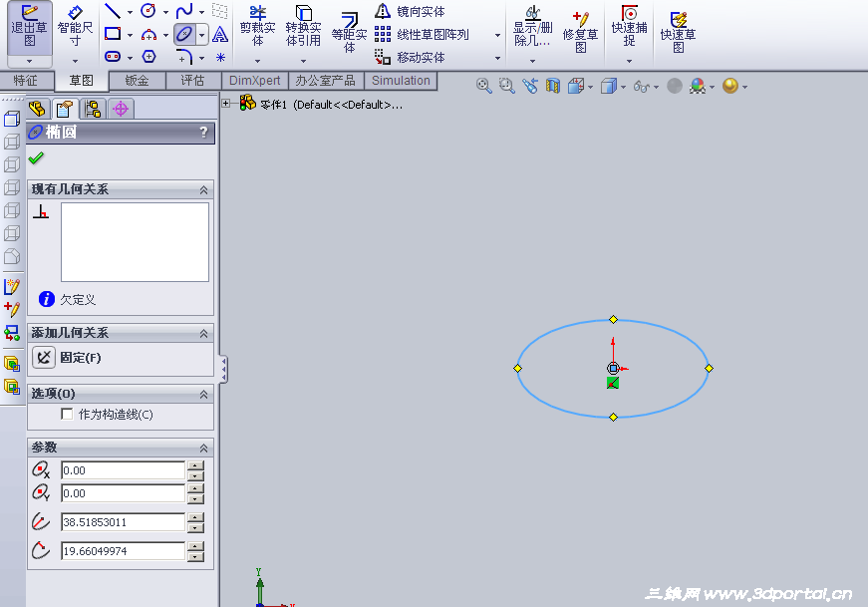Click the field showing 38.51853011
Image resolution: width=868 pixels, height=607 pixels.
pyautogui.click(x=123, y=522)
